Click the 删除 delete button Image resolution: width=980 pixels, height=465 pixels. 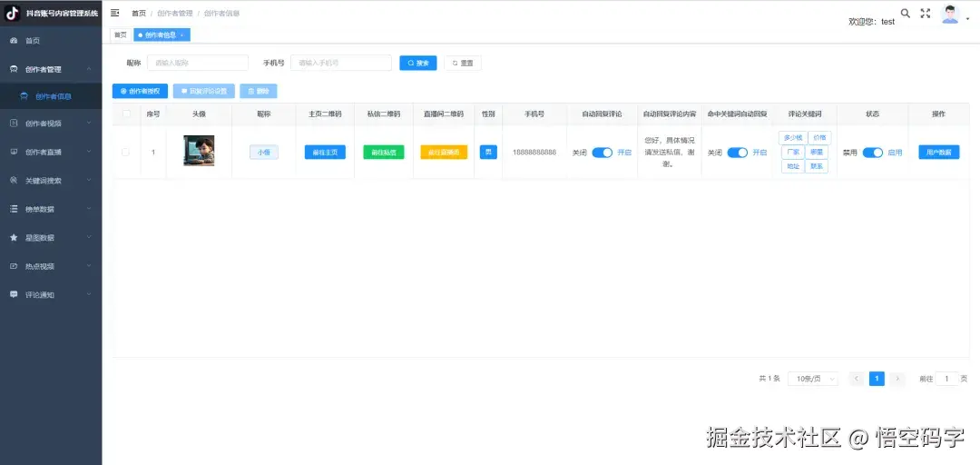tap(258, 92)
